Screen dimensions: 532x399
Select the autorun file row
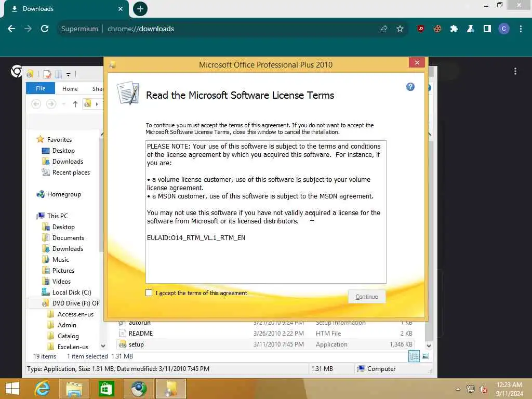click(265, 323)
